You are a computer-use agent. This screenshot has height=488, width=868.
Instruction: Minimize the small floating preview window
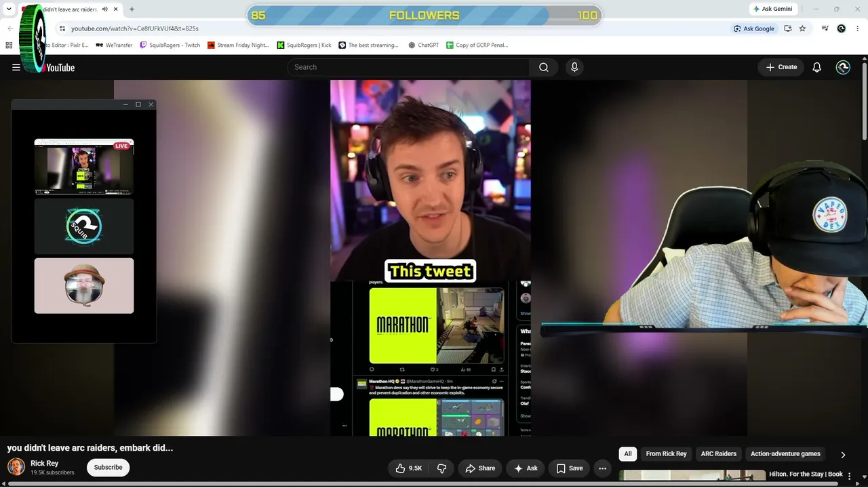[x=125, y=104]
